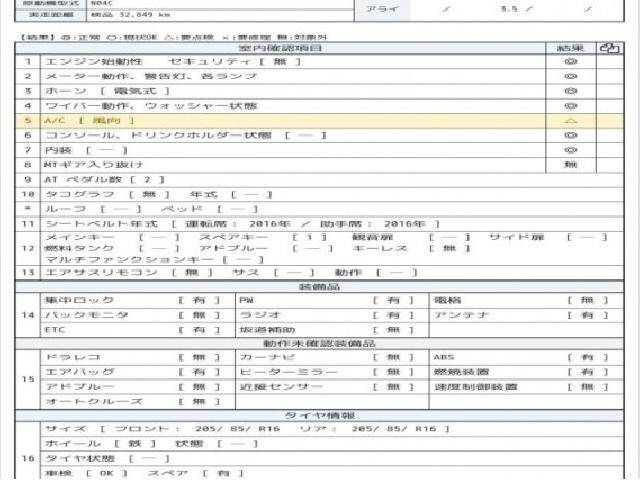The width and height of the screenshot is (640, 480).
Task: Click the バックモニタ equipment label
Action: 87,316
